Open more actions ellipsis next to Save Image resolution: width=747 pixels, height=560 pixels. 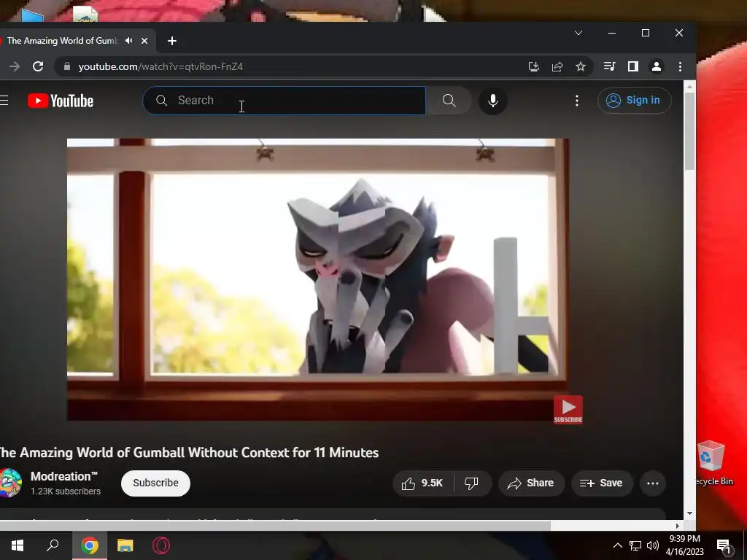point(653,483)
